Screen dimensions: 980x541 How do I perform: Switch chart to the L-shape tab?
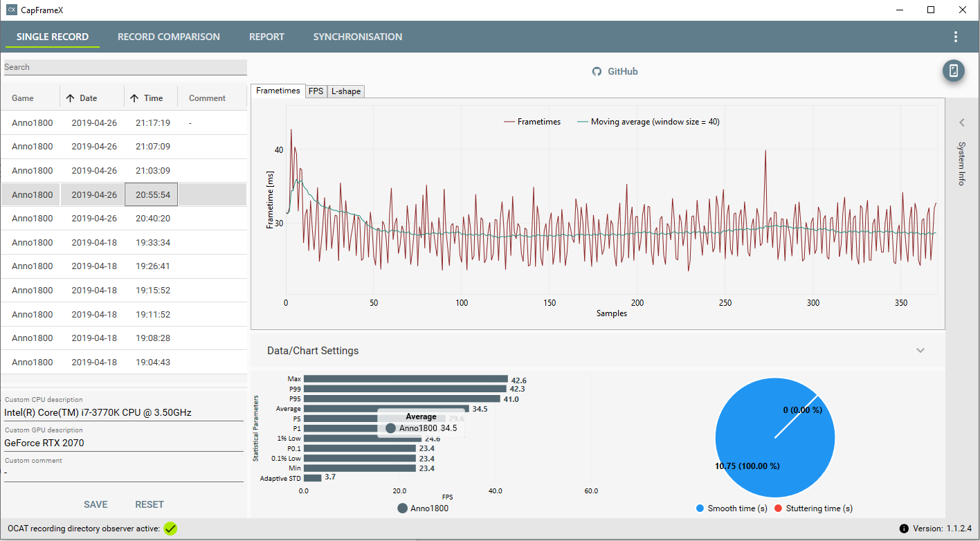(345, 91)
